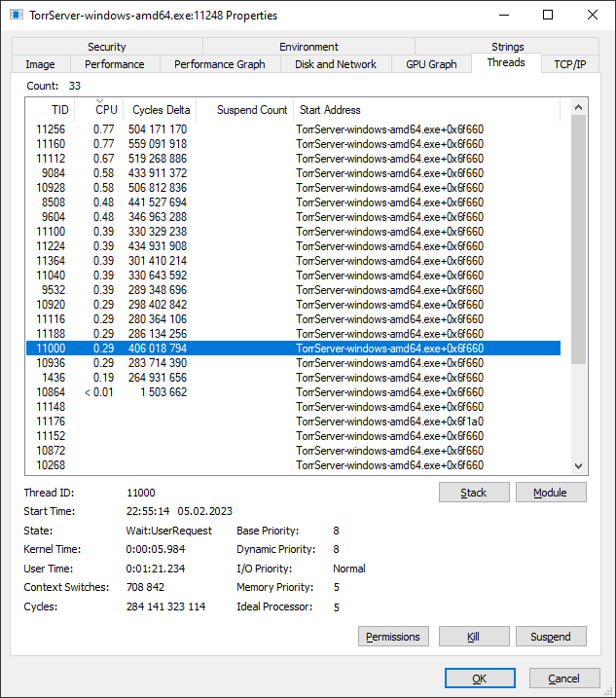This screenshot has width=616, height=698.
Task: Confirm with the OK button
Action: click(480, 679)
